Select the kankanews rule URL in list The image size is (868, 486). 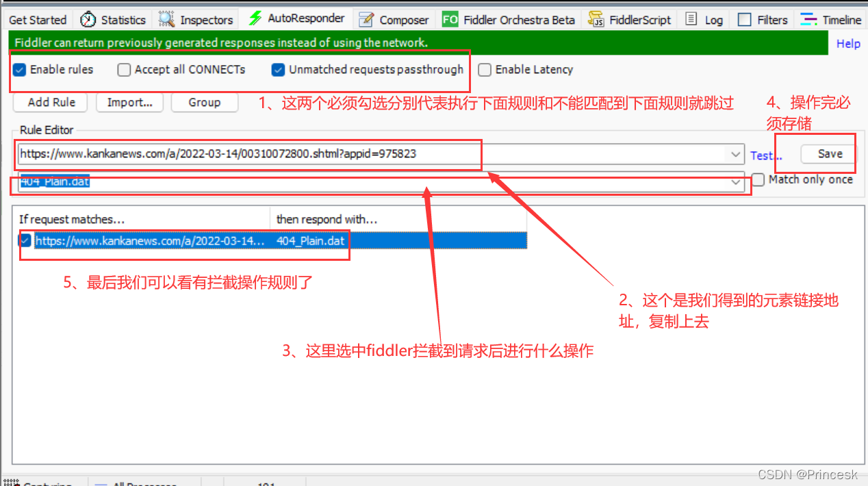pos(149,240)
